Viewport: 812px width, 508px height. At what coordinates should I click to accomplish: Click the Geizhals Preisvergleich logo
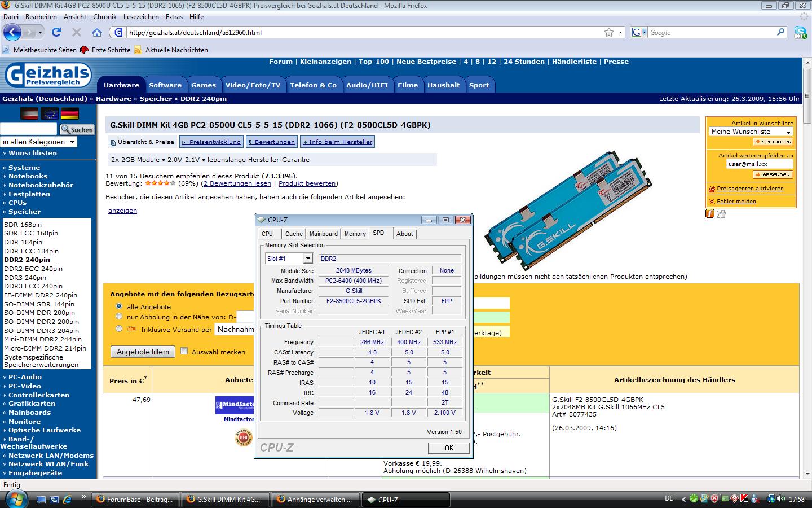pos(48,76)
